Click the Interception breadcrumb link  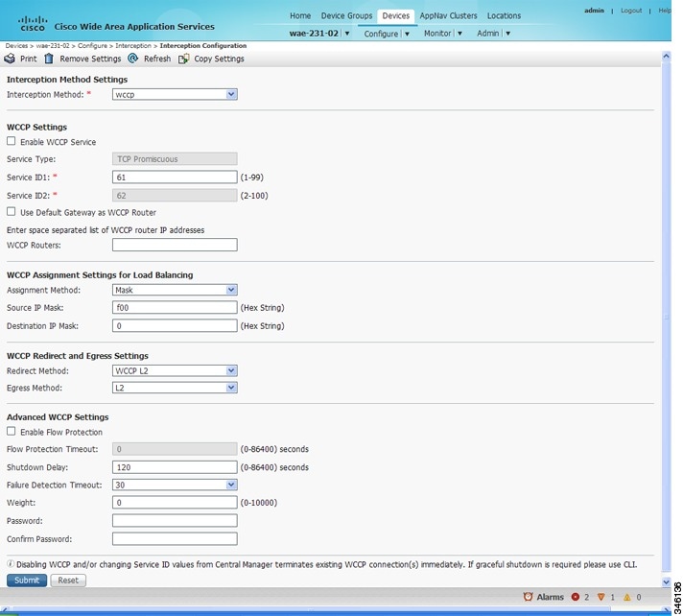click(132, 46)
